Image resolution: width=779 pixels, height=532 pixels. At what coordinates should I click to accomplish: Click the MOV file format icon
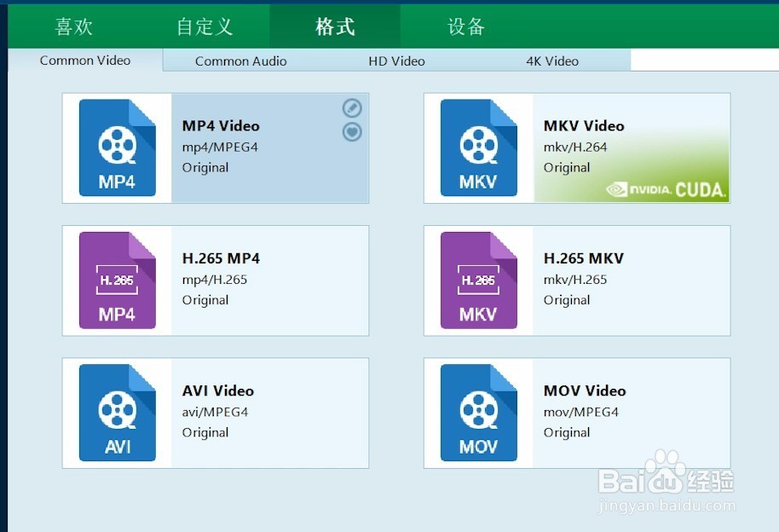(x=479, y=413)
